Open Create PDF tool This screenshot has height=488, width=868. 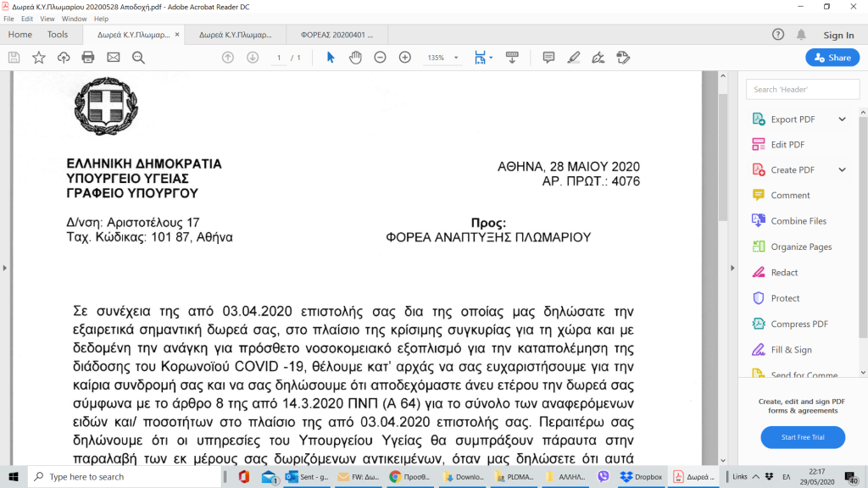[x=793, y=170]
